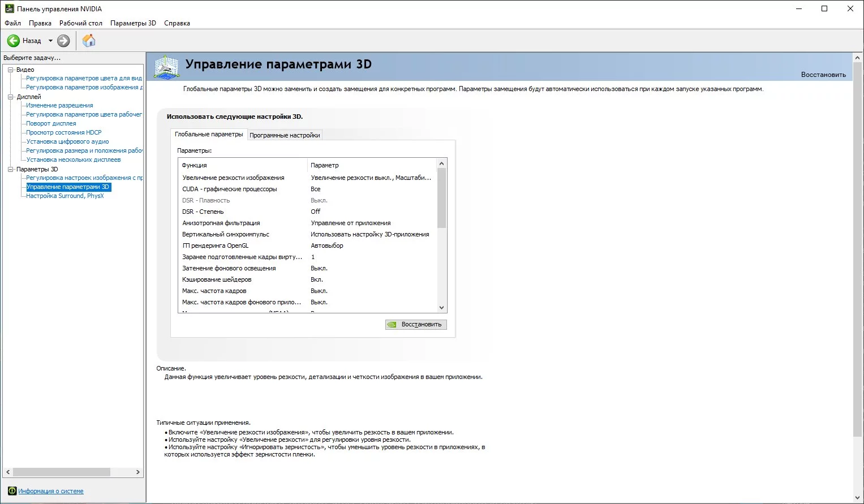Select Увеличение резкости изображения row
Viewport: 864px width, 504px height.
(x=308, y=178)
